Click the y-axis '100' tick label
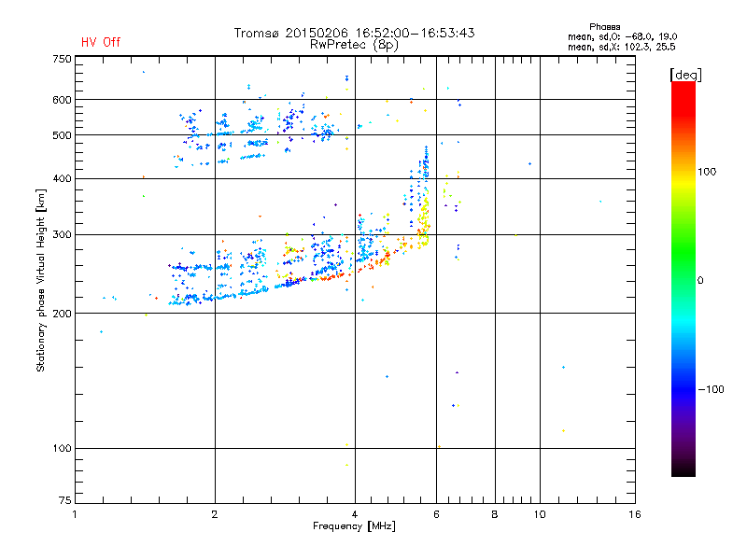747x560 pixels. point(62,448)
